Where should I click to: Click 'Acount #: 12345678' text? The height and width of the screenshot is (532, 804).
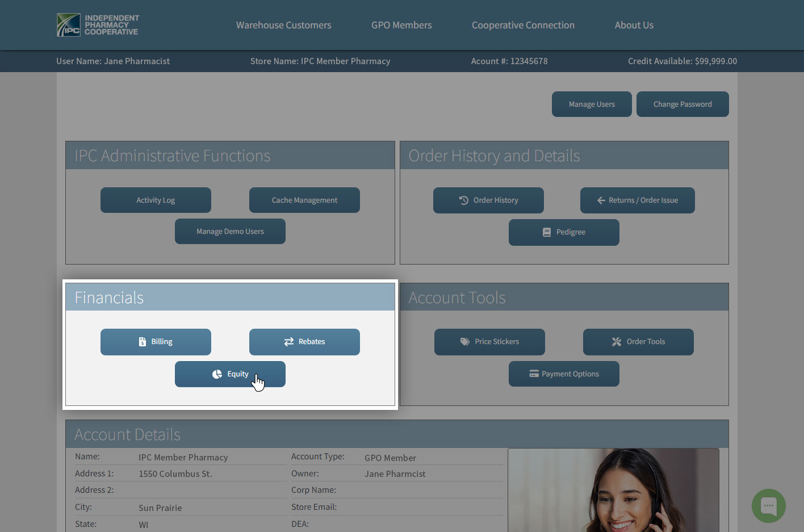(509, 61)
